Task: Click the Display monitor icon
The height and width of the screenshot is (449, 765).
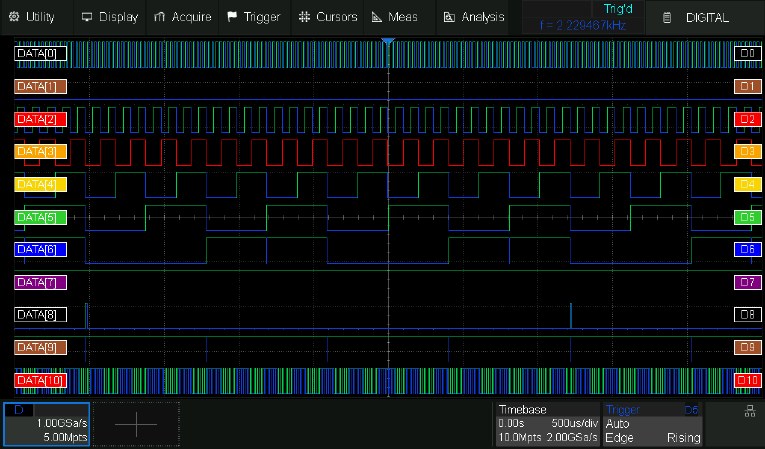Action: pos(87,17)
